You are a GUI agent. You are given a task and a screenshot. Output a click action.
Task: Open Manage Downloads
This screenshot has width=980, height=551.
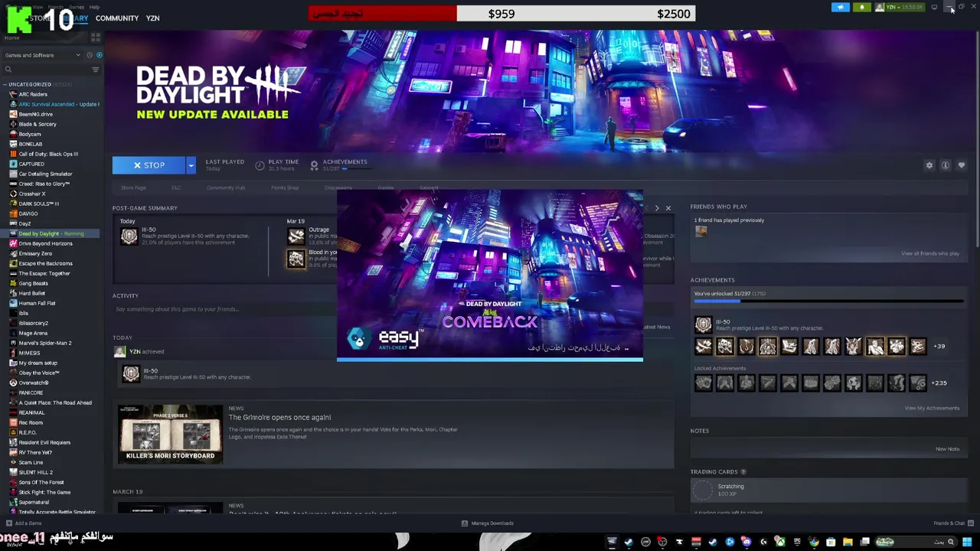pos(487,523)
